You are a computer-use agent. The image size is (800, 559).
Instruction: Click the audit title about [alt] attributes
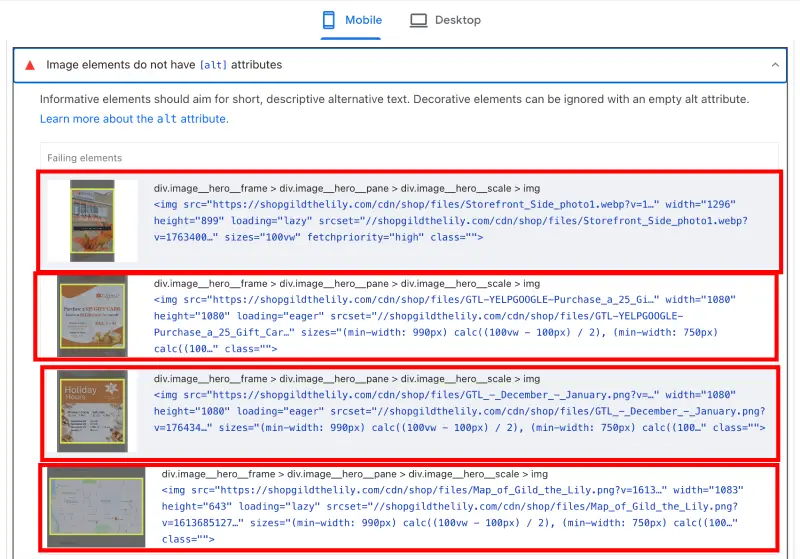pyautogui.click(x=164, y=65)
